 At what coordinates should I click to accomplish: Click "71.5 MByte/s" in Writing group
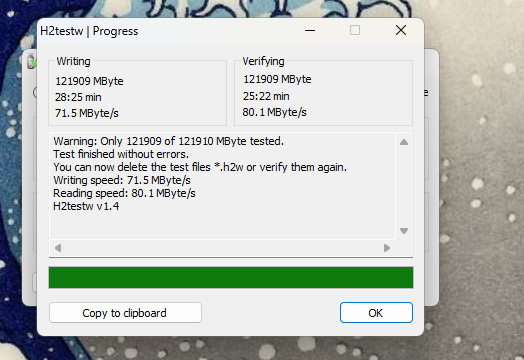87,113
